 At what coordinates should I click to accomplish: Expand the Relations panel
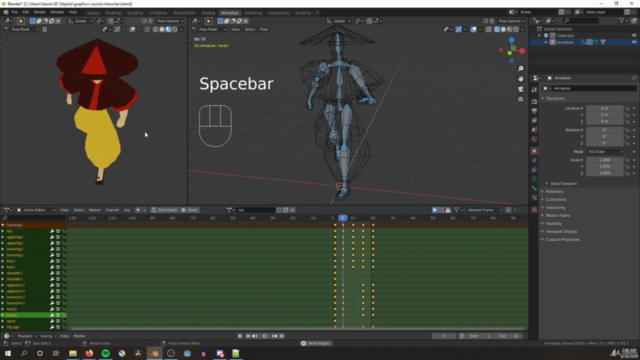coord(554,191)
